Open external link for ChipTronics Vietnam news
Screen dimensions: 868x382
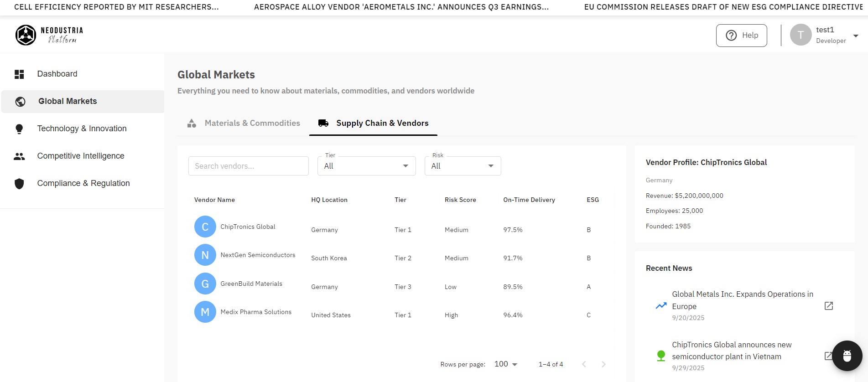[827, 356]
